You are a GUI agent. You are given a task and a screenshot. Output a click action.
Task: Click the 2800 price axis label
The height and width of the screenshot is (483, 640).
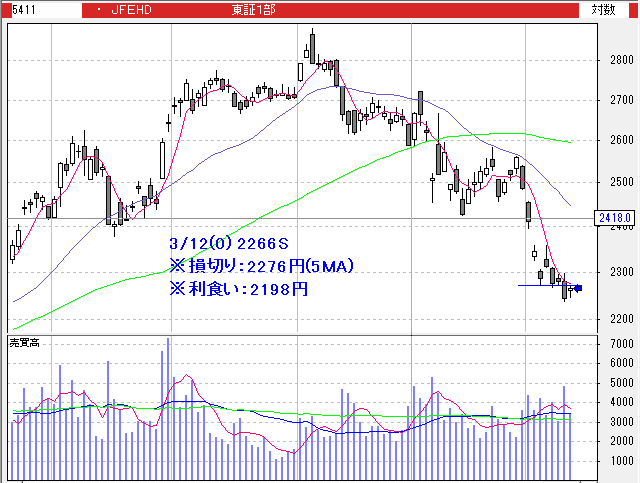pos(621,60)
